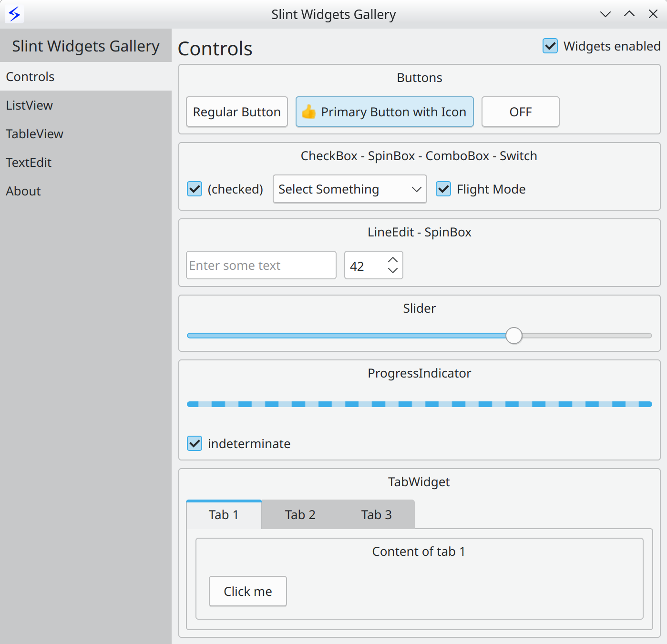667x644 pixels.
Task: Click Primary Button with Icon
Action: [385, 112]
